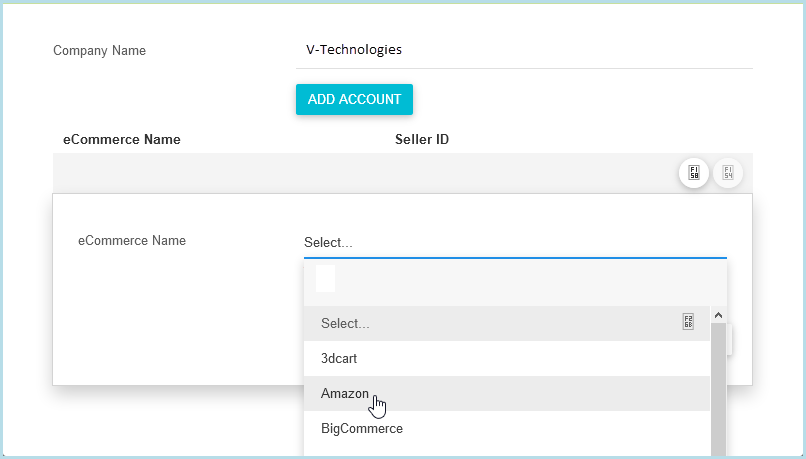The height and width of the screenshot is (459, 806).
Task: Click the eCommerce Name column header
Action: pos(122,139)
